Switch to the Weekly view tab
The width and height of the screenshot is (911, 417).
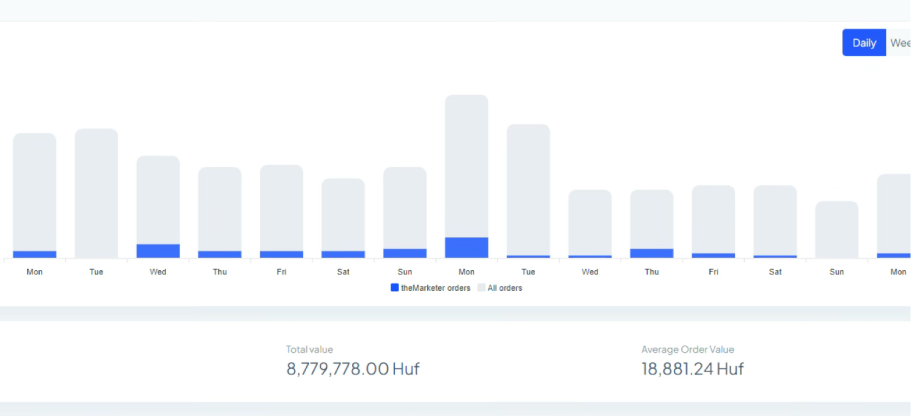tap(899, 43)
